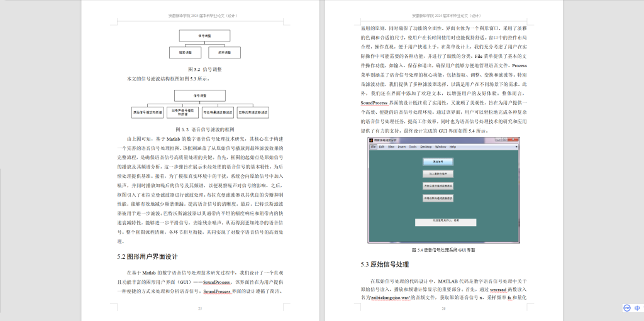Click Help in the MATLAB figure menu
The width and height of the screenshot is (644, 321).
453,146
